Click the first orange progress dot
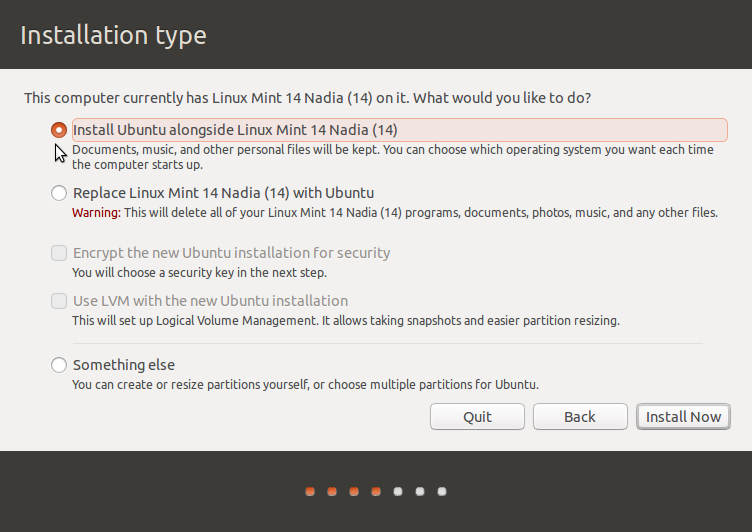Screen dimensions: 752x532 [310, 491]
